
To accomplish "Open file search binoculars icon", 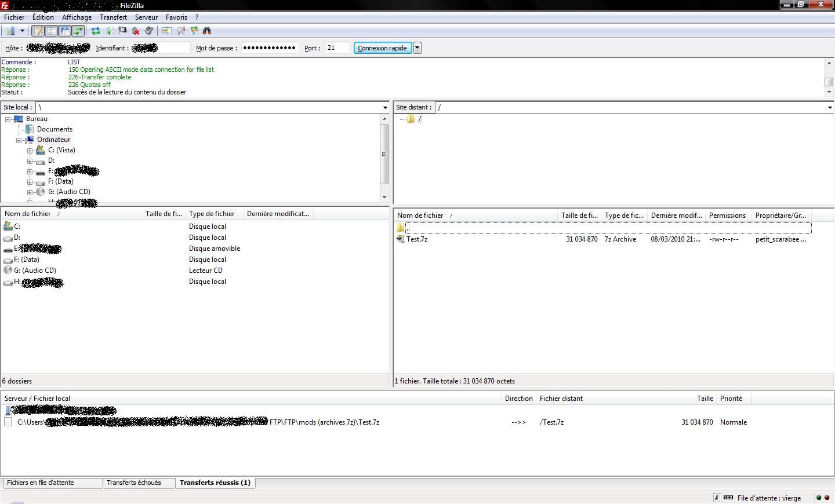I will click(x=207, y=31).
